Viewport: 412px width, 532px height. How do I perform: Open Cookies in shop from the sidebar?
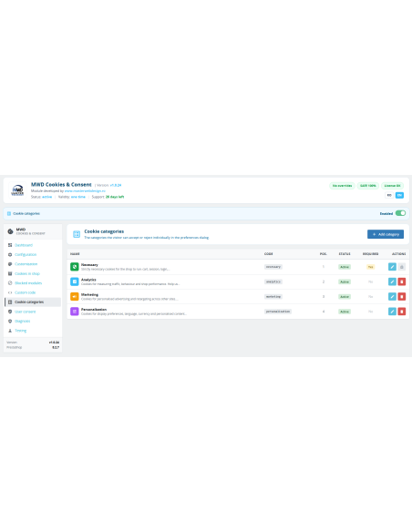(27, 273)
